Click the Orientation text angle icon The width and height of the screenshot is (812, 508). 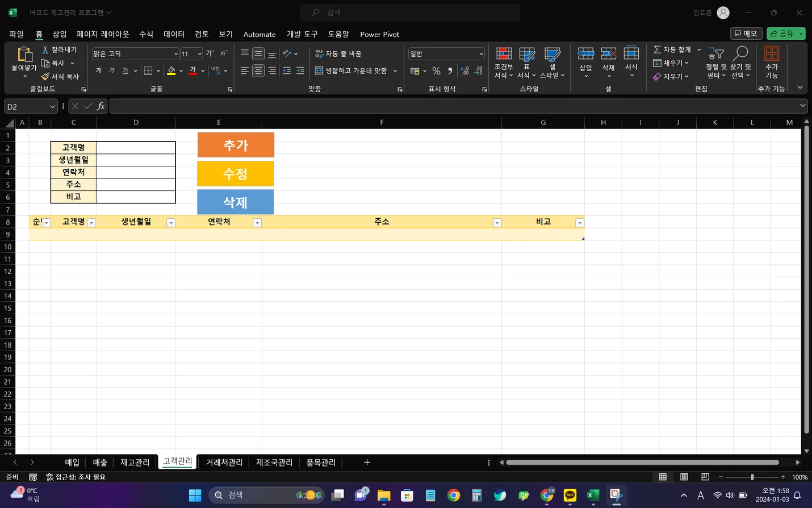click(287, 53)
